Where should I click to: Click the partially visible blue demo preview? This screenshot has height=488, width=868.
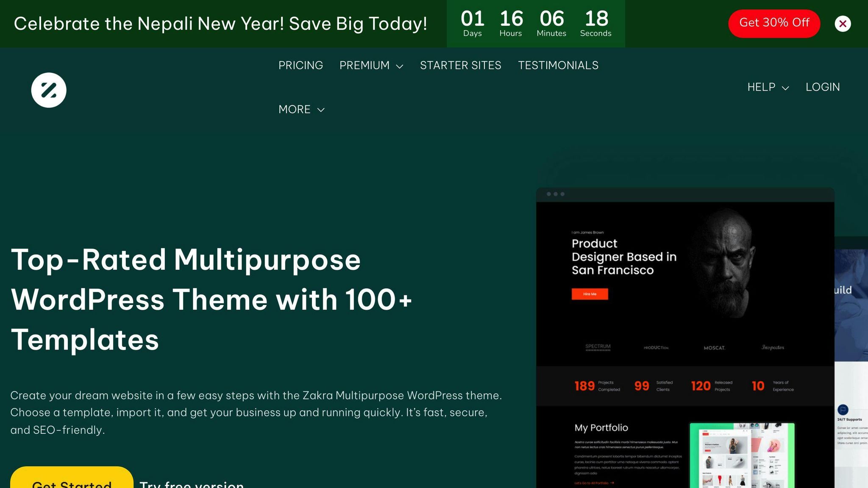click(x=851, y=362)
